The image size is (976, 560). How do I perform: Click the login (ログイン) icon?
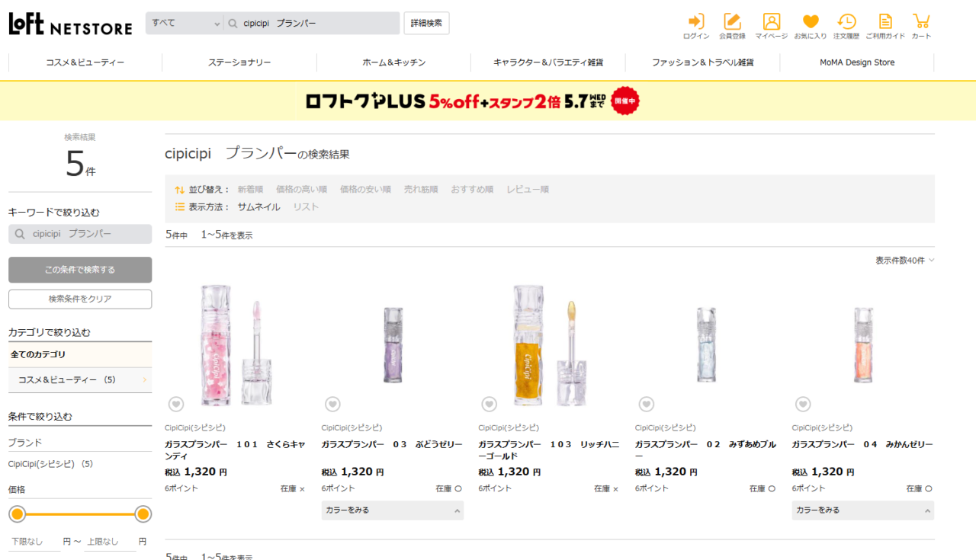tap(696, 26)
